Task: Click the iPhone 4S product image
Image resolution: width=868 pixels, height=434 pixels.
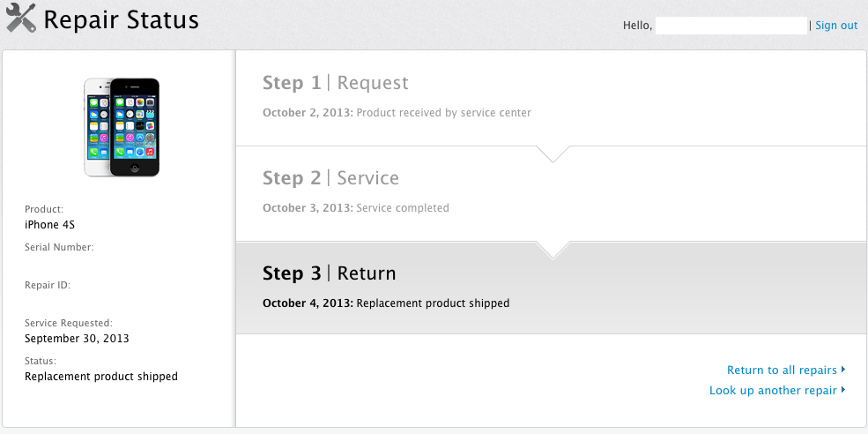Action: pyautogui.click(x=122, y=127)
